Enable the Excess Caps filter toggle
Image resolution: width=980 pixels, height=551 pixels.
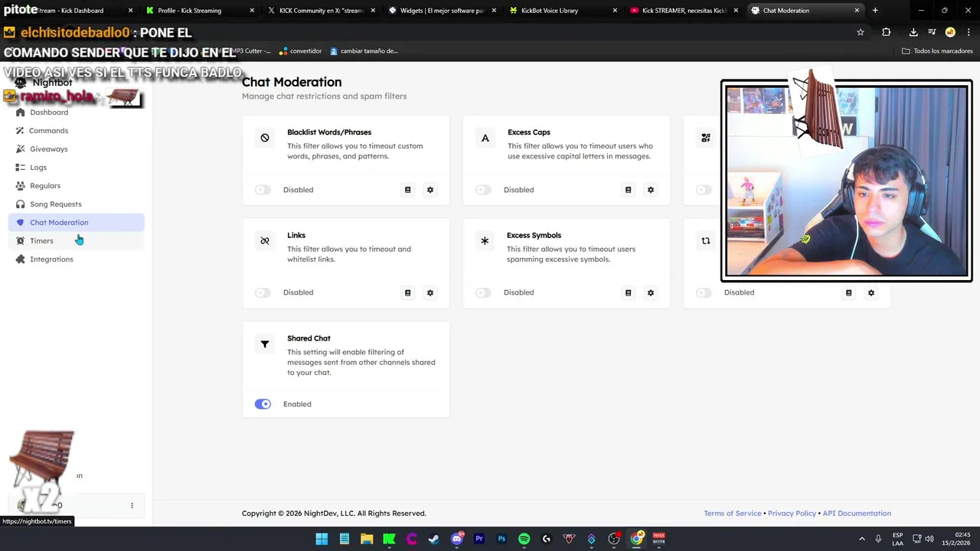[x=483, y=190]
